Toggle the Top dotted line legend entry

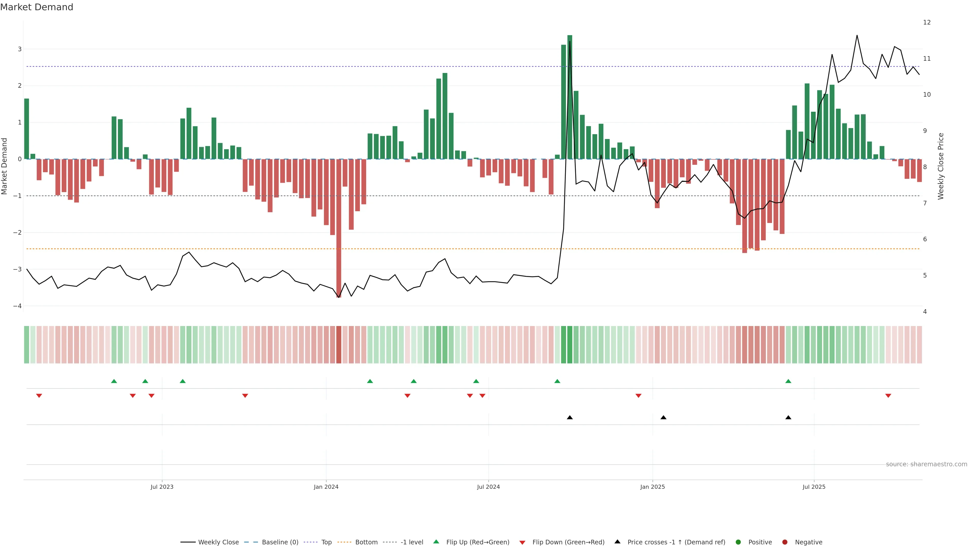pyautogui.click(x=326, y=542)
